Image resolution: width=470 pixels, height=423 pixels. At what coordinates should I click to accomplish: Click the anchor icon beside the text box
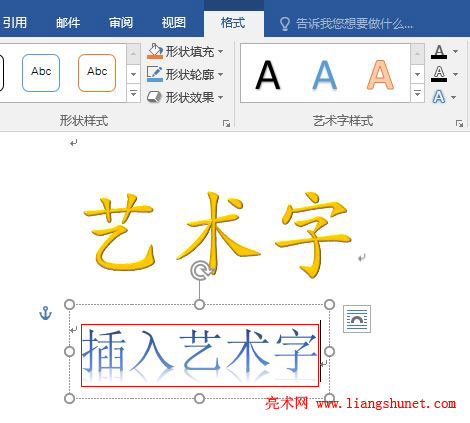tap(45, 313)
